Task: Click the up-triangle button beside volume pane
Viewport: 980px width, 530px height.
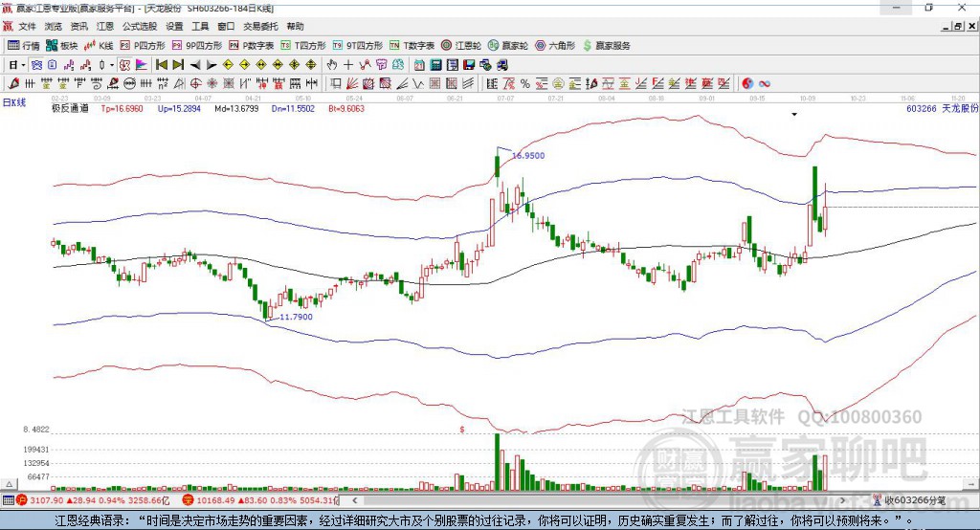Action: click(x=9, y=484)
